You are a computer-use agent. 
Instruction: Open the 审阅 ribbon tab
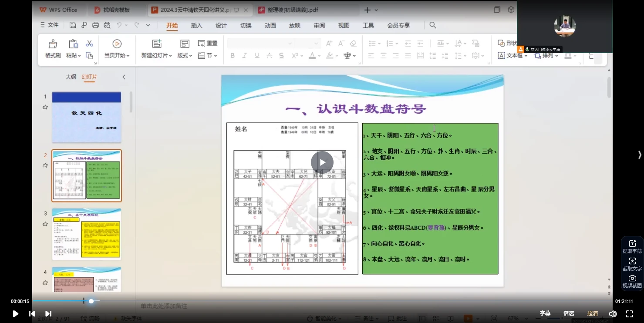(319, 25)
